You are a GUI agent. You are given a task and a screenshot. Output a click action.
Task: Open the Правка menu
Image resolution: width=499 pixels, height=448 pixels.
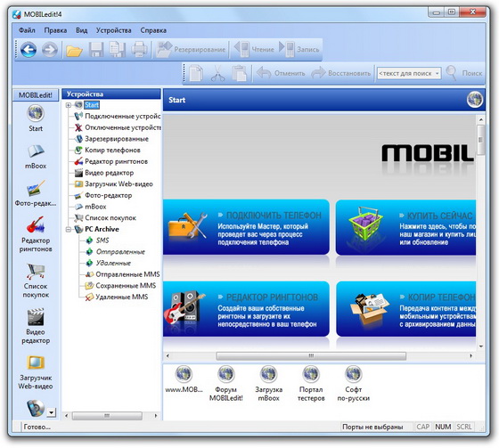(x=55, y=30)
